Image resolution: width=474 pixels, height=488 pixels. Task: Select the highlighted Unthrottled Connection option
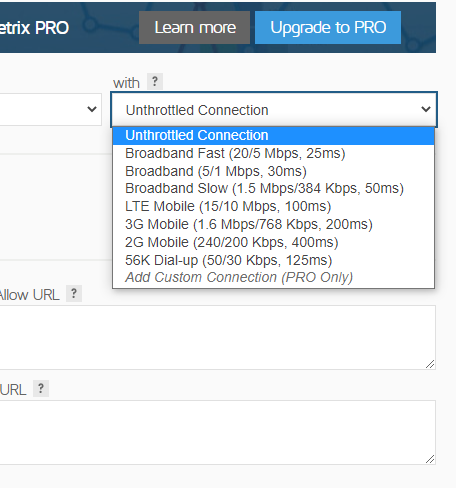[273, 136]
